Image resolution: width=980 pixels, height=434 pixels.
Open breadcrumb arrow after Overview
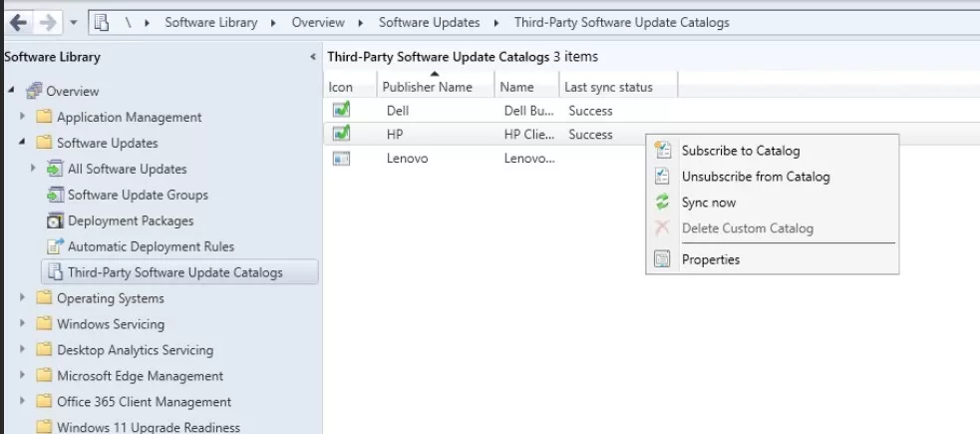coord(361,23)
